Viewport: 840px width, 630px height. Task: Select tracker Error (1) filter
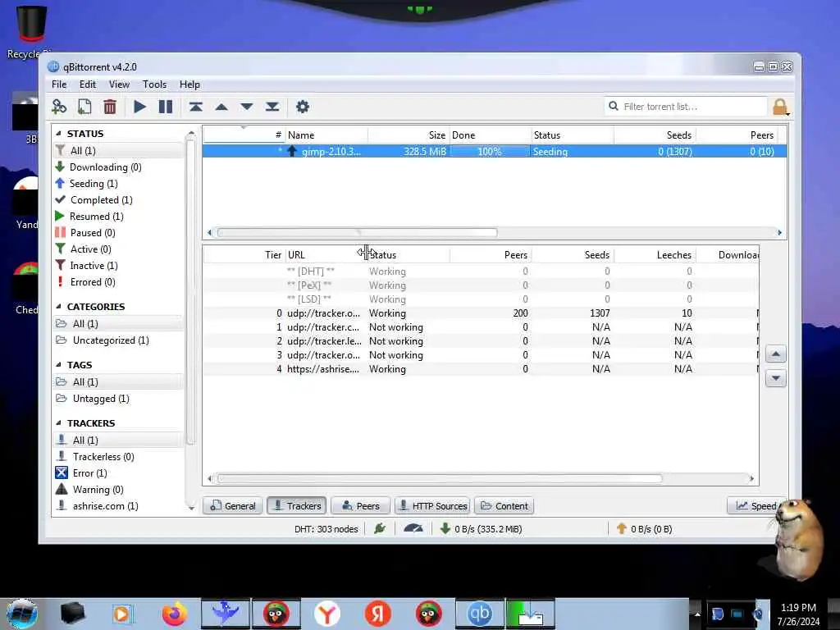[89, 473]
